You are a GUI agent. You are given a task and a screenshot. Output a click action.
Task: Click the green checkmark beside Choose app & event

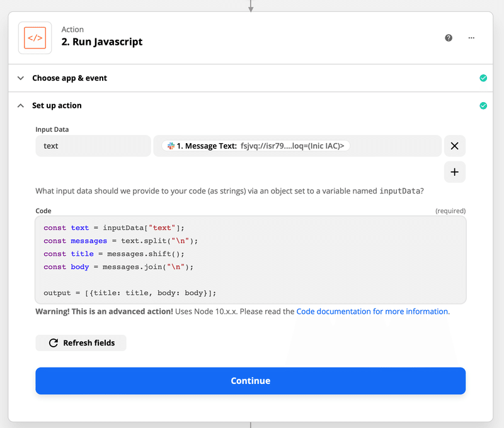pos(483,78)
